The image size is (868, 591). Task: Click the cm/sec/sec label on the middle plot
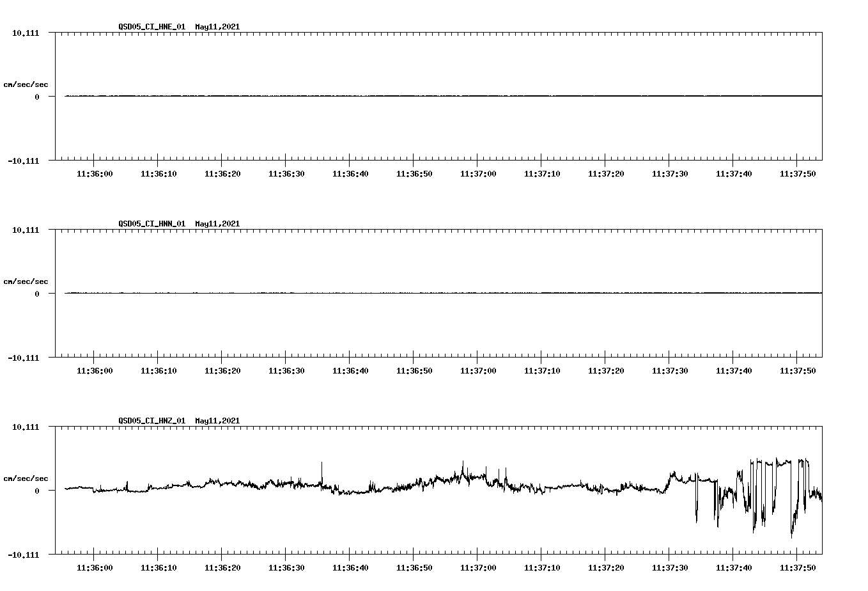click(x=26, y=281)
